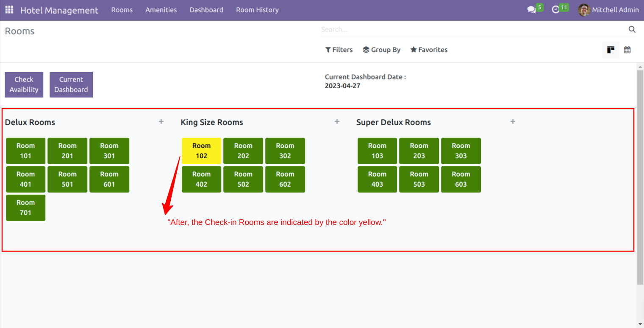Viewport: 644px width, 328px height.
Task: Click the Current Dashboard button
Action: tap(71, 84)
